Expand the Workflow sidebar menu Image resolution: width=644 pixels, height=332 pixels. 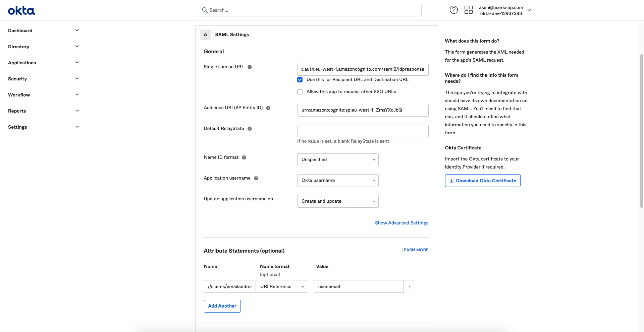[44, 95]
